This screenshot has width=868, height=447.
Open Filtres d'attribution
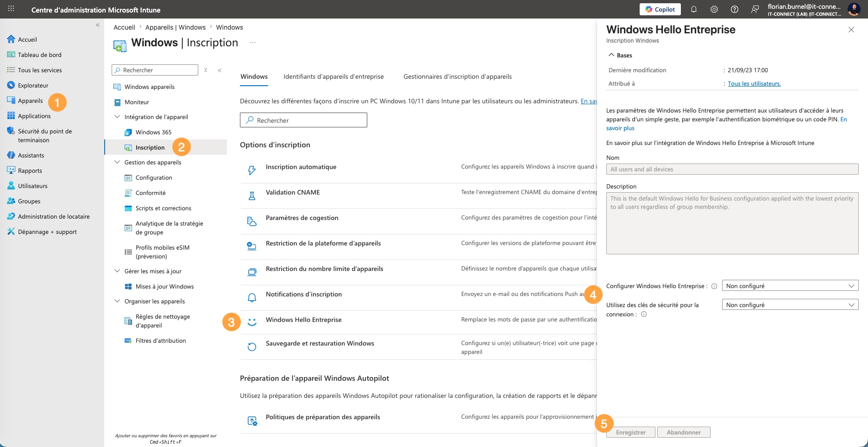(x=160, y=340)
